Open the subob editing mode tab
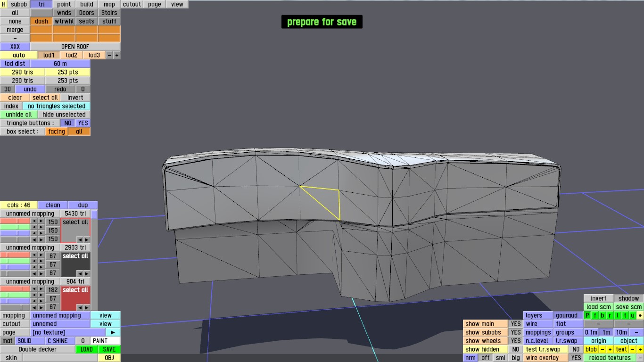Image resolution: width=644 pixels, height=362 pixels. coord(19,4)
